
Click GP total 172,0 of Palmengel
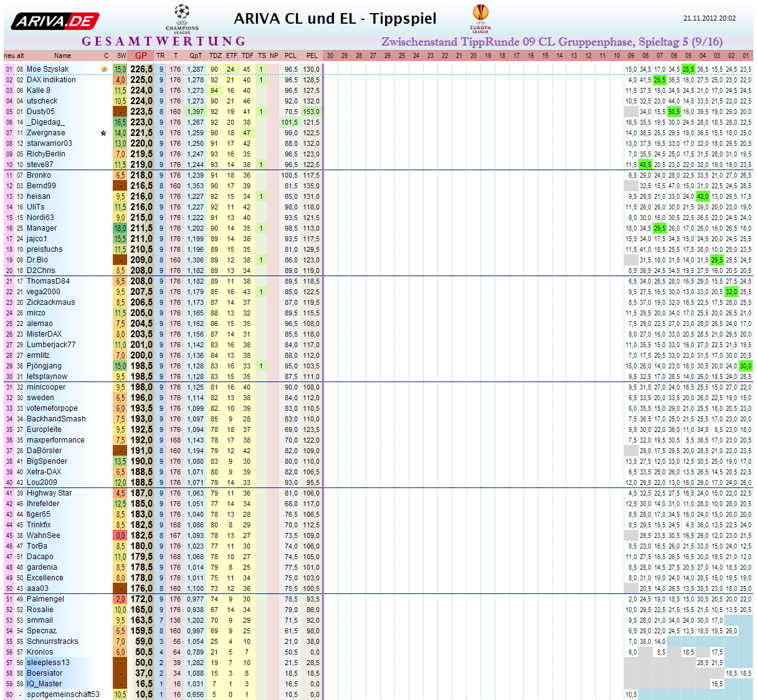pos(141,599)
